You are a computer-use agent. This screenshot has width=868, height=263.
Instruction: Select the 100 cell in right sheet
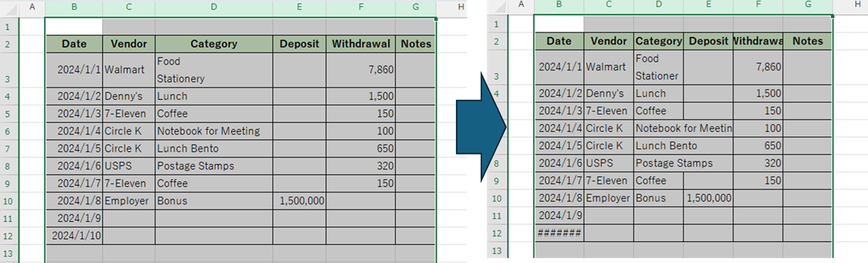758,128
